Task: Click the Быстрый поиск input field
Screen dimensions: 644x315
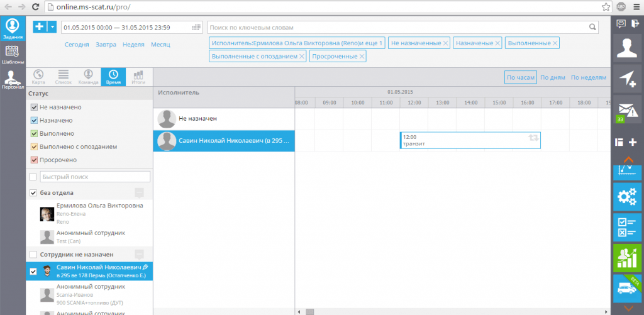Action: click(96, 177)
